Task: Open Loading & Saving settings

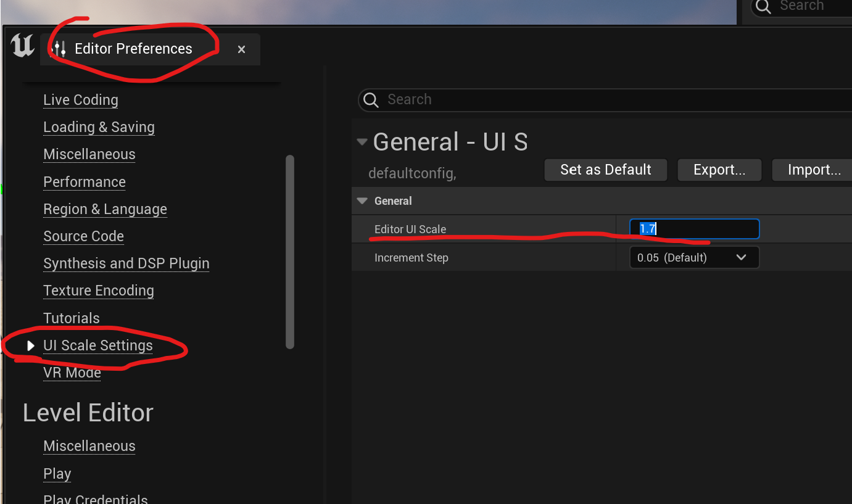Action: click(x=99, y=127)
